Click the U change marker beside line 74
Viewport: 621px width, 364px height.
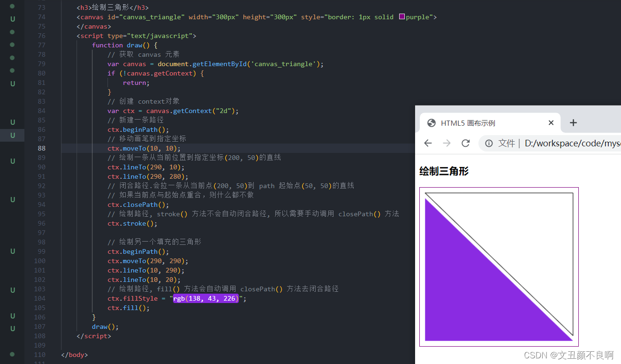pyautogui.click(x=13, y=19)
